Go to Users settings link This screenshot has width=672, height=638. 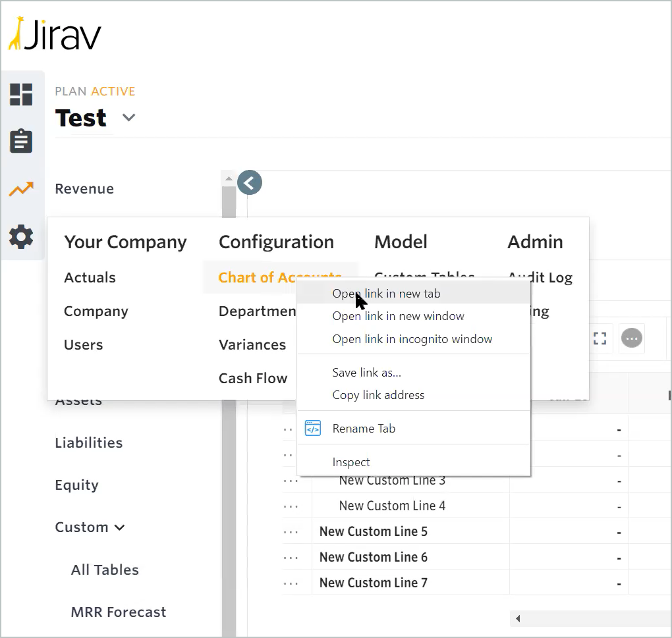(x=84, y=345)
